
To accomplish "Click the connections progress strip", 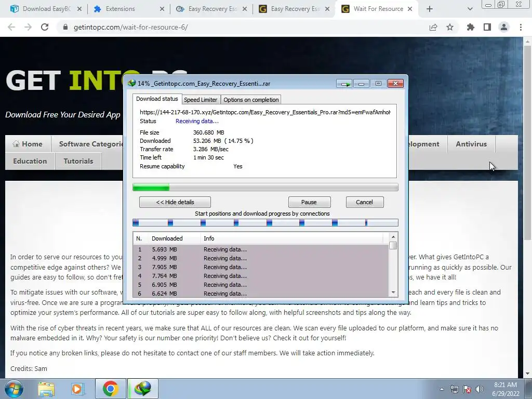I will (x=265, y=222).
